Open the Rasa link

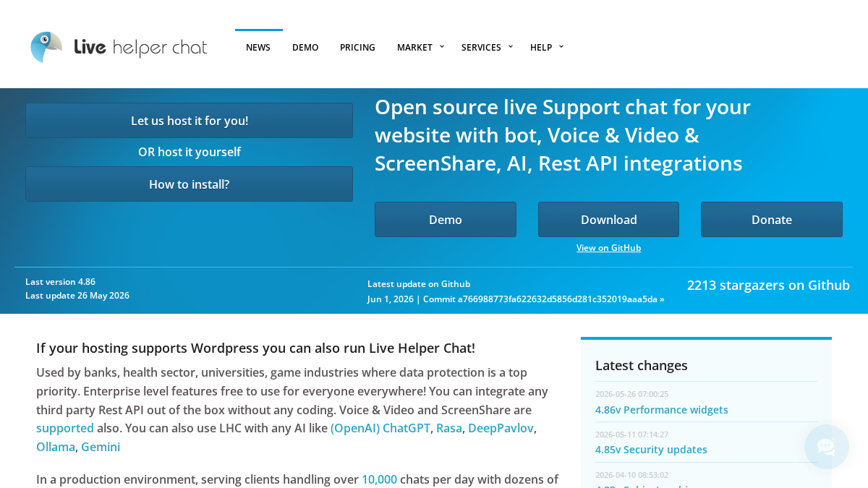coord(449,428)
